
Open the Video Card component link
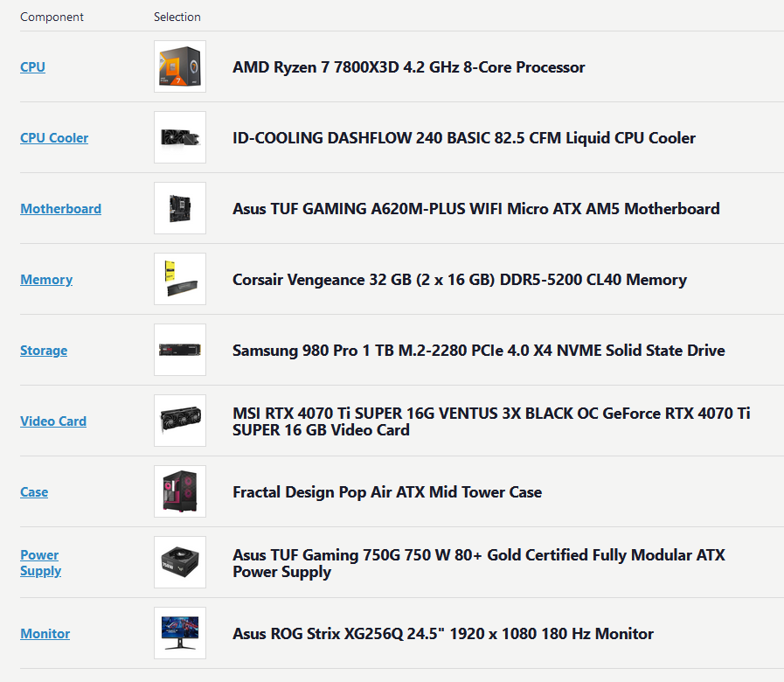tap(53, 421)
